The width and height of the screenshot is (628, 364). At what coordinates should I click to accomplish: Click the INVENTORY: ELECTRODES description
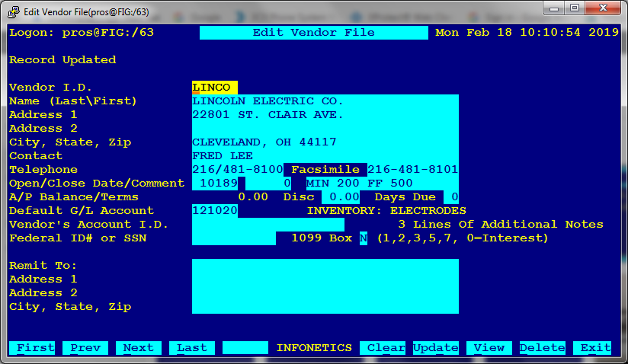[386, 211]
